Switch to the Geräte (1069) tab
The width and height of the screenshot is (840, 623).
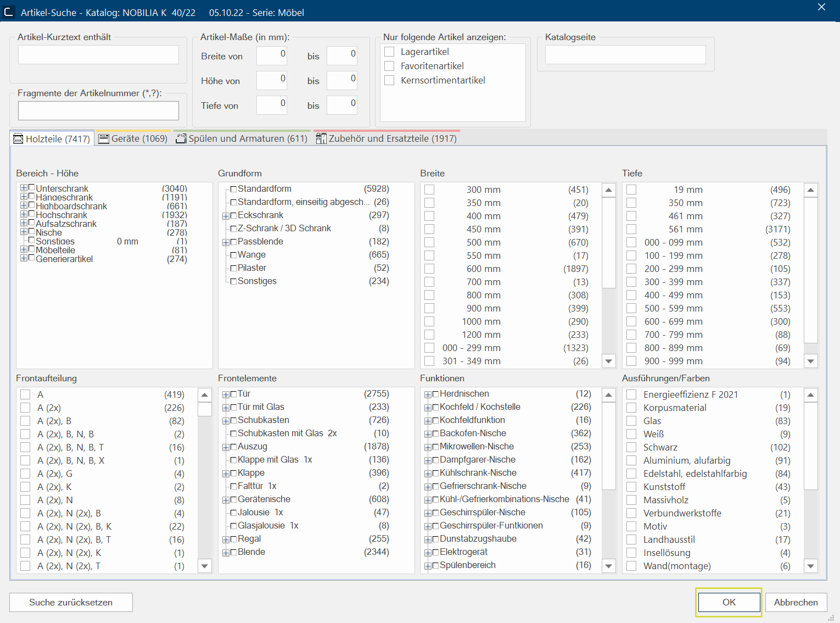(x=133, y=139)
